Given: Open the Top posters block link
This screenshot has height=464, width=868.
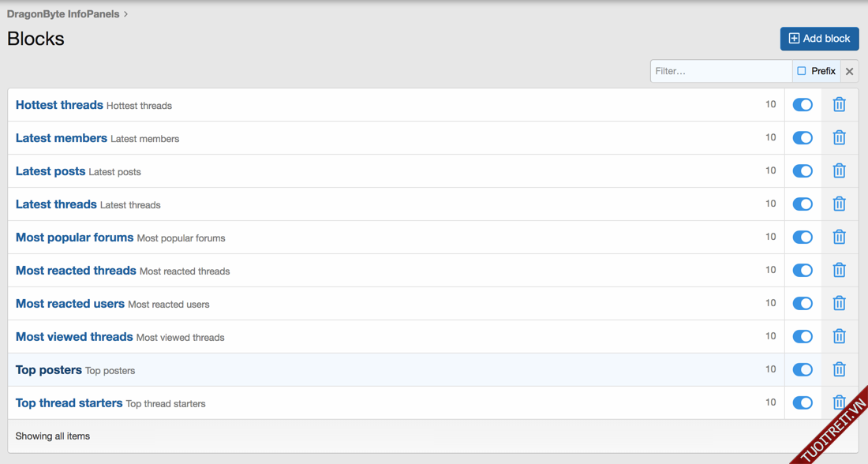Looking at the screenshot, I should 49,370.
